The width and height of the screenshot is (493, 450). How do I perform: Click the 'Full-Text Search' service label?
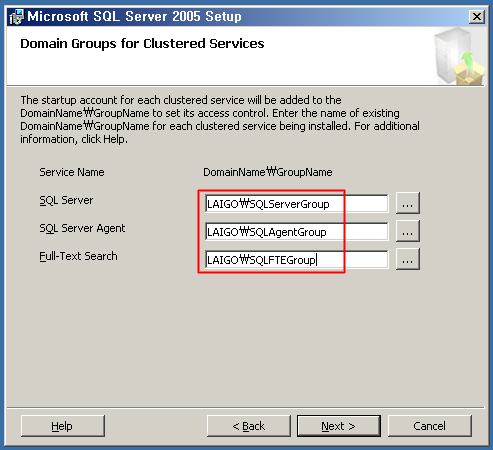pos(78,256)
